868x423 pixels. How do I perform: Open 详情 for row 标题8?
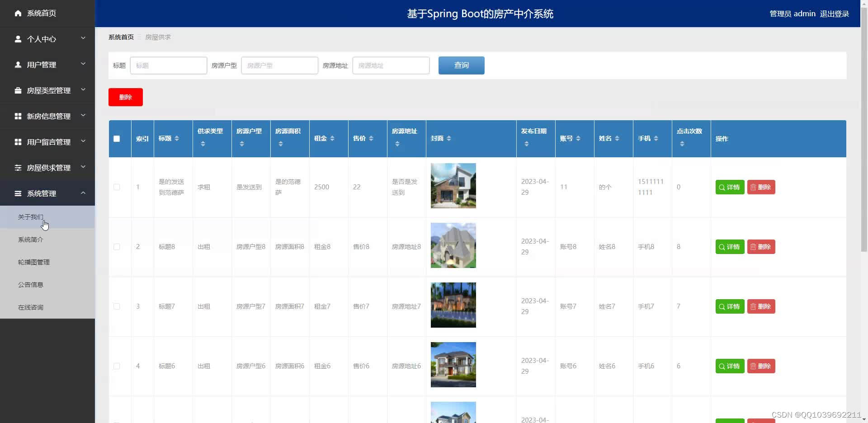point(730,247)
